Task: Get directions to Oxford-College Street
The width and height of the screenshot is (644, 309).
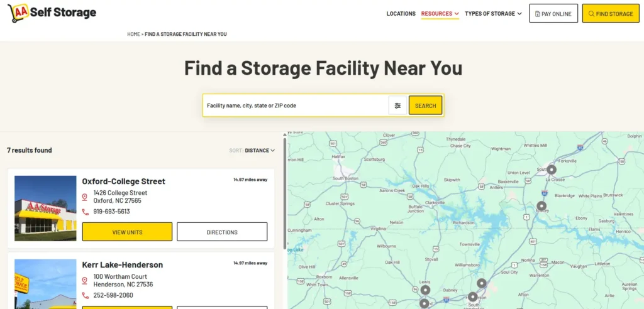Action: 222,232
